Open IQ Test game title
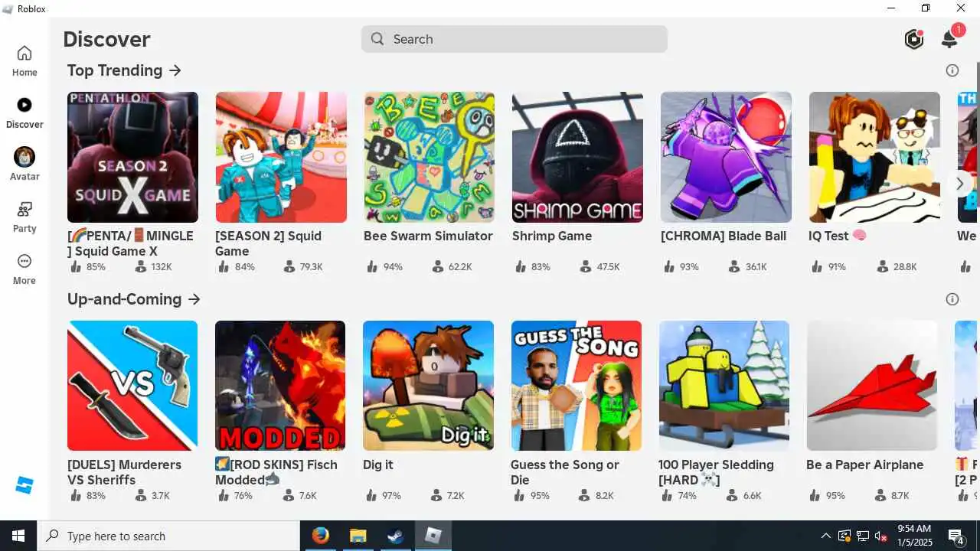Screen dimensions: 980x551 click(838, 236)
